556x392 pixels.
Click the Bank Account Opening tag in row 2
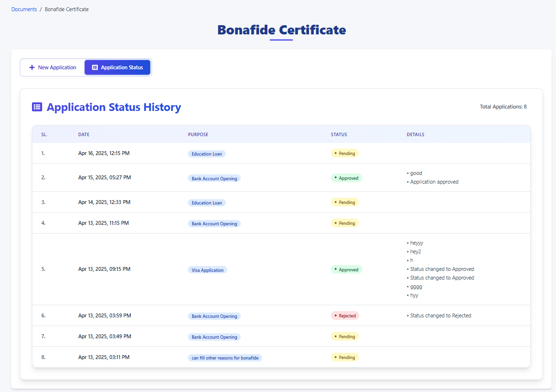click(214, 178)
